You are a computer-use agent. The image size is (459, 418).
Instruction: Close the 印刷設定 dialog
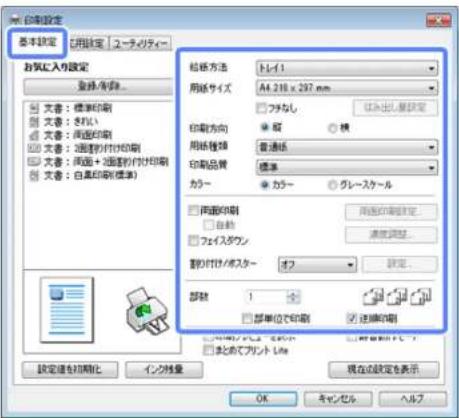pyautogui.click(x=438, y=21)
